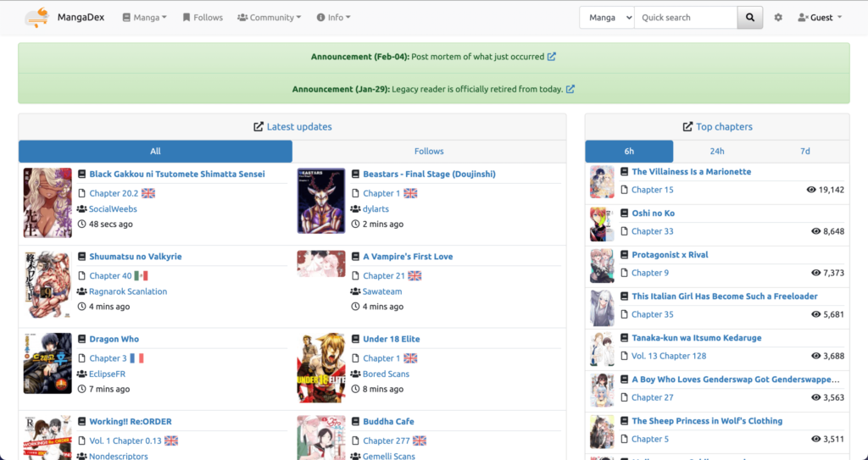This screenshot has height=460, width=868.
Task: Expand the Info dropdown menu
Action: click(x=333, y=17)
